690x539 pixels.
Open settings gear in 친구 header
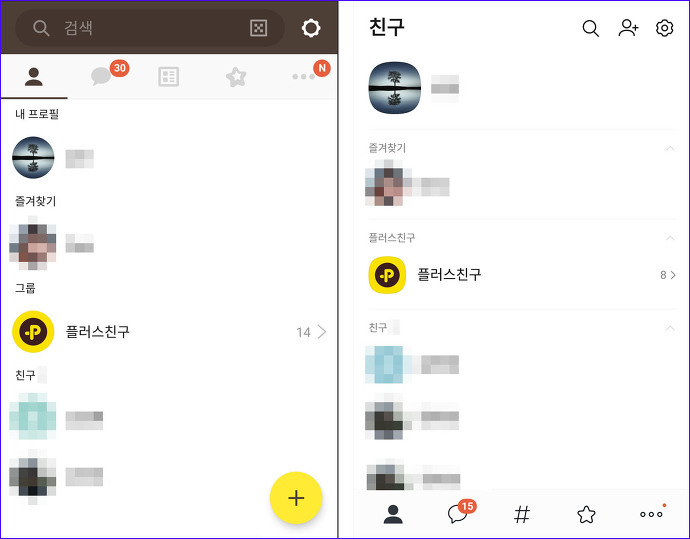[x=664, y=28]
